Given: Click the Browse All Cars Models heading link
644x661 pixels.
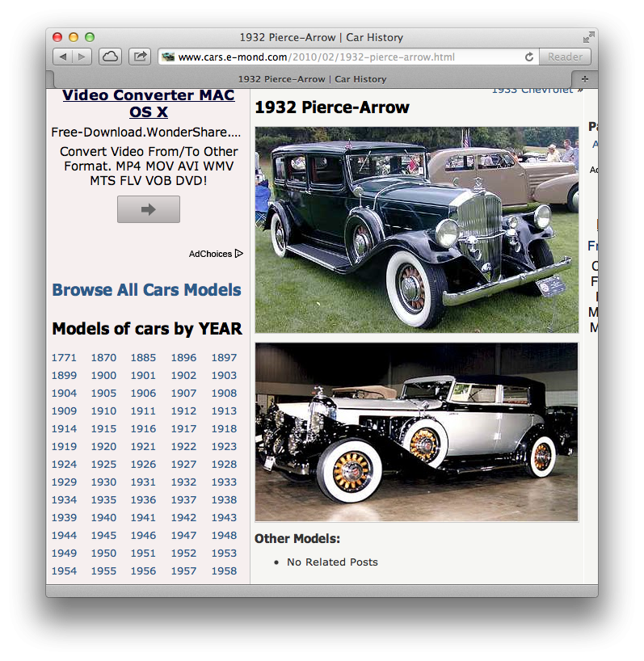Looking at the screenshot, I should pyautogui.click(x=147, y=290).
